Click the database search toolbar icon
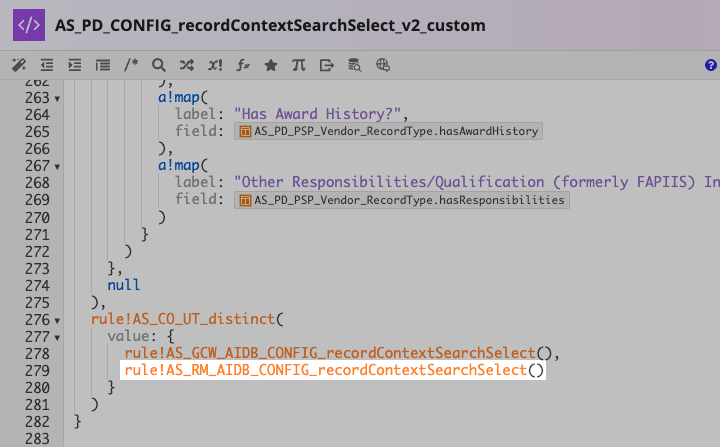Screen dimensions: 720x447 point(354,65)
